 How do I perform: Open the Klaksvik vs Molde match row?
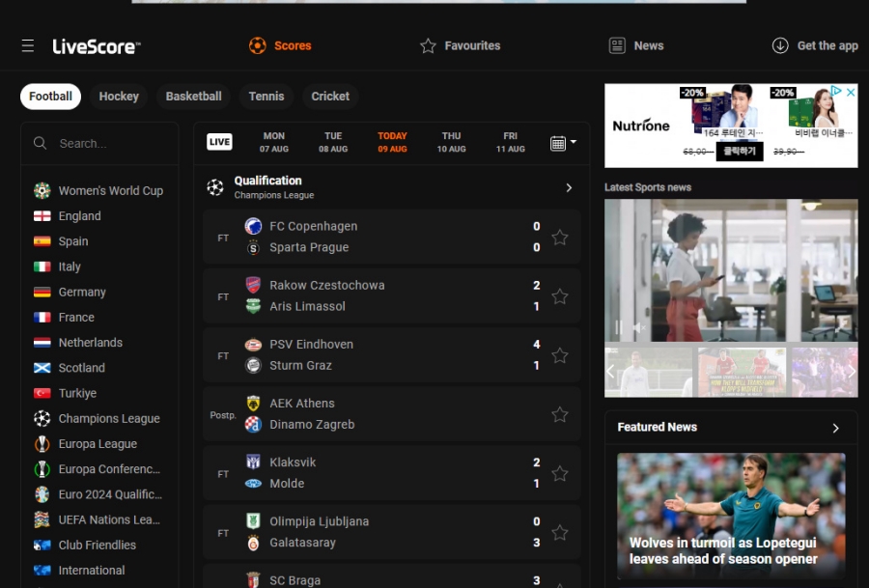[391, 473]
